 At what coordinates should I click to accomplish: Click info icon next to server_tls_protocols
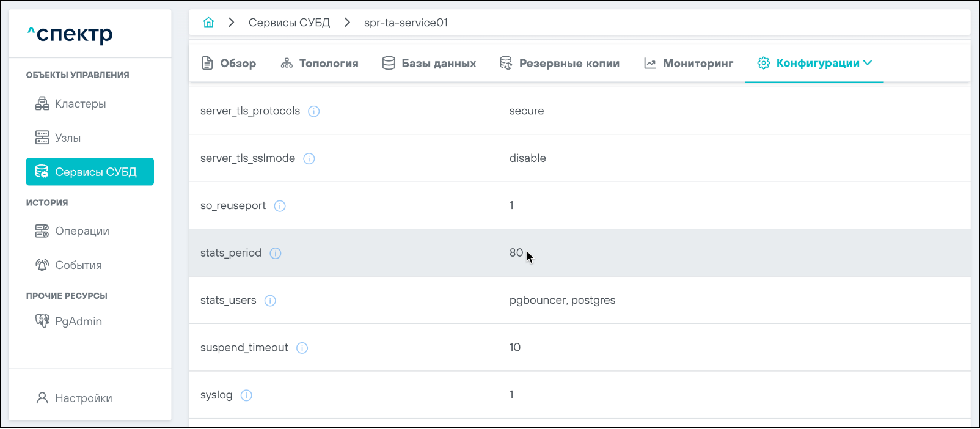click(x=313, y=111)
